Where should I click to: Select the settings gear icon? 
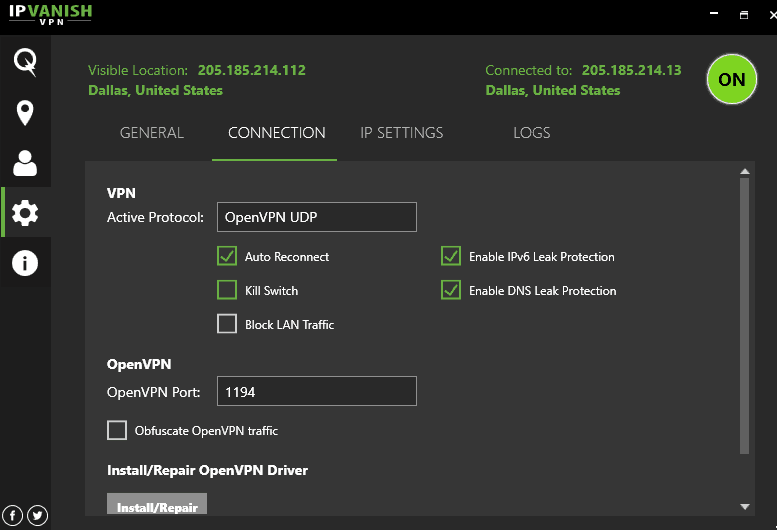tap(25, 213)
